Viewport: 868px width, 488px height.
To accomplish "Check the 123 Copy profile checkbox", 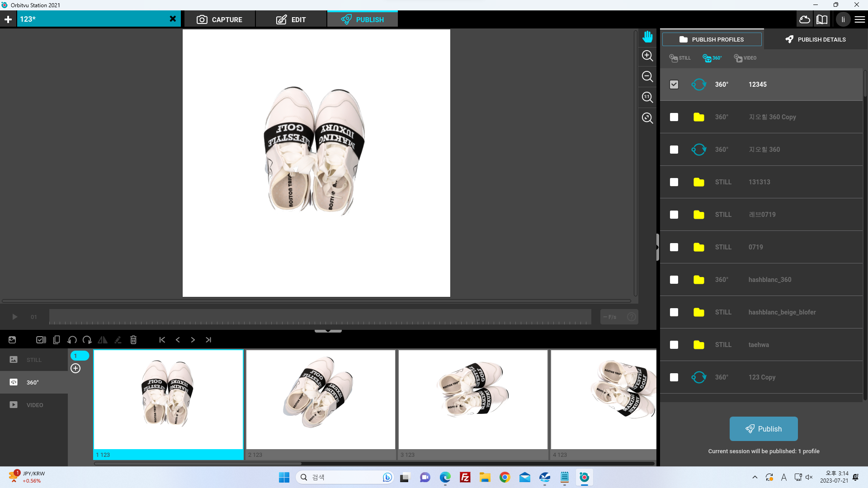I will (674, 377).
